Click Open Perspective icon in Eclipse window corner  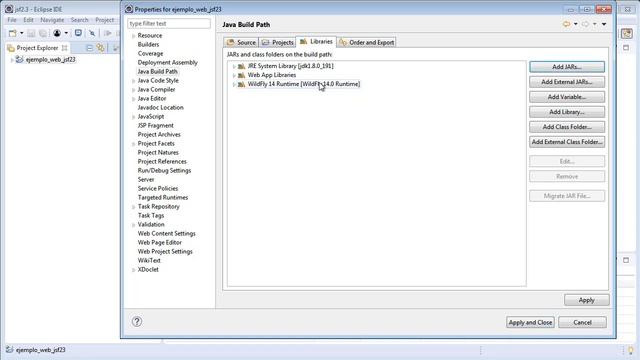pyautogui.click(x=627, y=33)
